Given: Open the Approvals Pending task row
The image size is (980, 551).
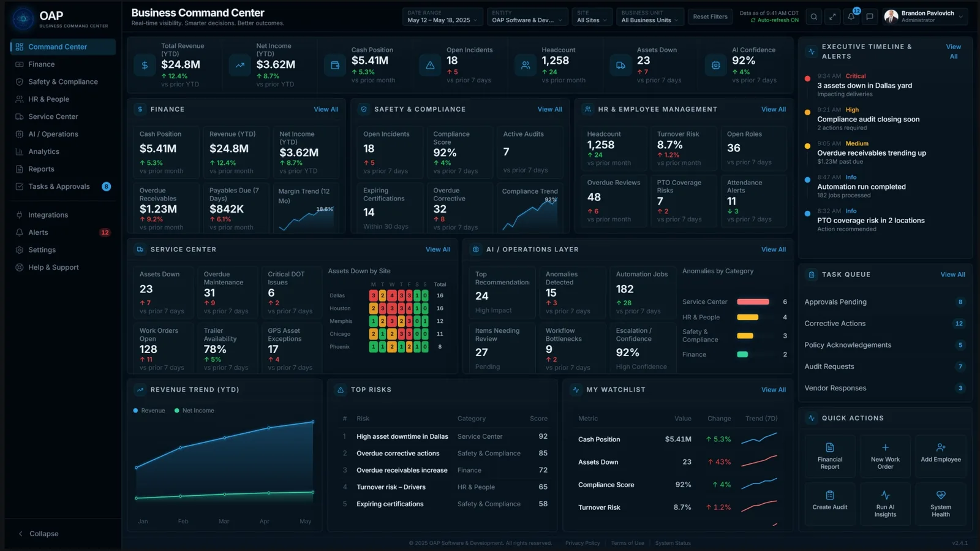Looking at the screenshot, I should pyautogui.click(x=885, y=302).
